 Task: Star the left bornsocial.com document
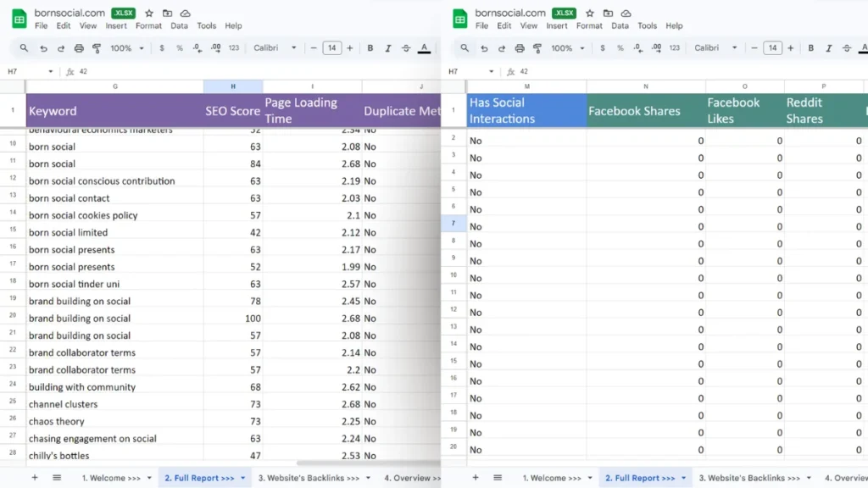149,14
